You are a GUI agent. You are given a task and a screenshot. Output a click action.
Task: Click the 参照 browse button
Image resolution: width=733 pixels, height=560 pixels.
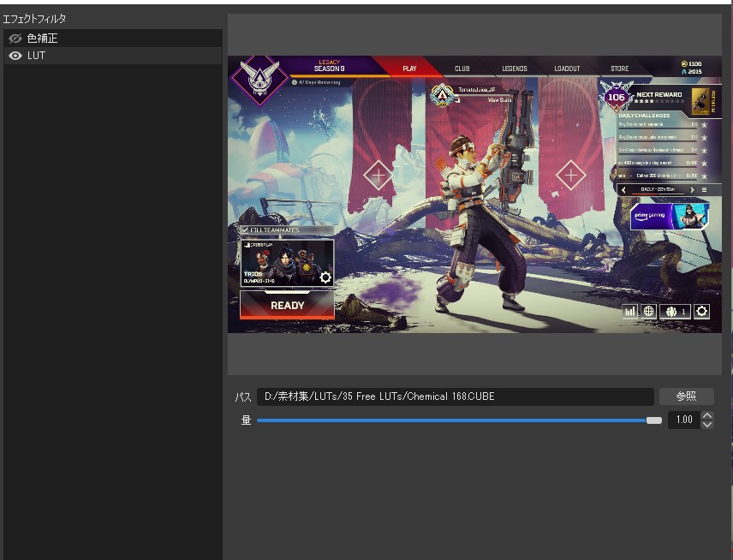click(686, 396)
